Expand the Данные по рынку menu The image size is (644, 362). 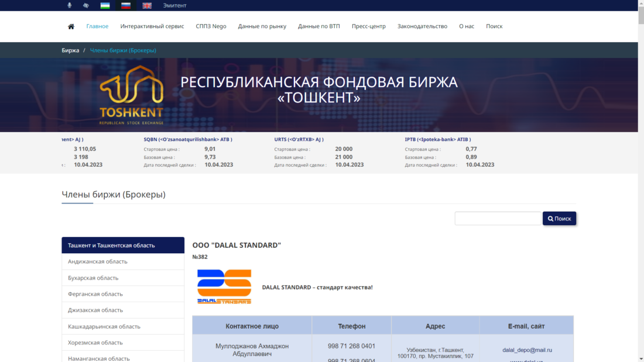pyautogui.click(x=261, y=26)
